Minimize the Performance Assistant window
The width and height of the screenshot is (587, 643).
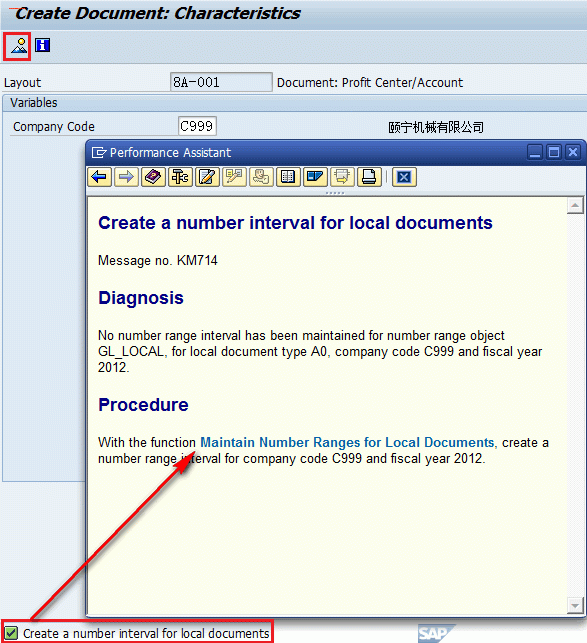pos(535,152)
